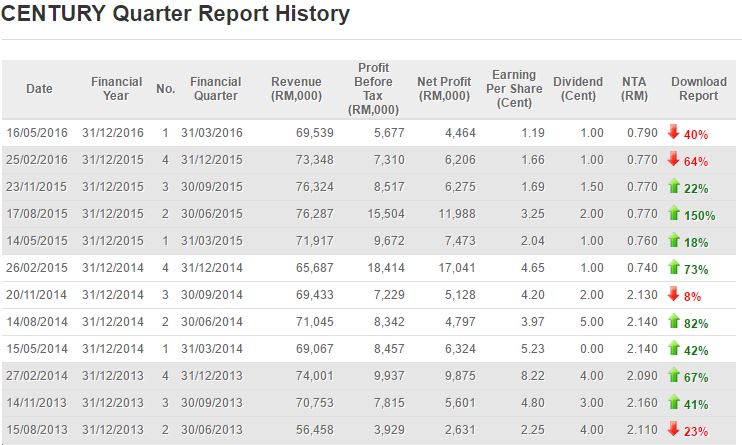Click profit before tax value 18,414
Viewport: 742px width, 445px height.
click(x=386, y=267)
